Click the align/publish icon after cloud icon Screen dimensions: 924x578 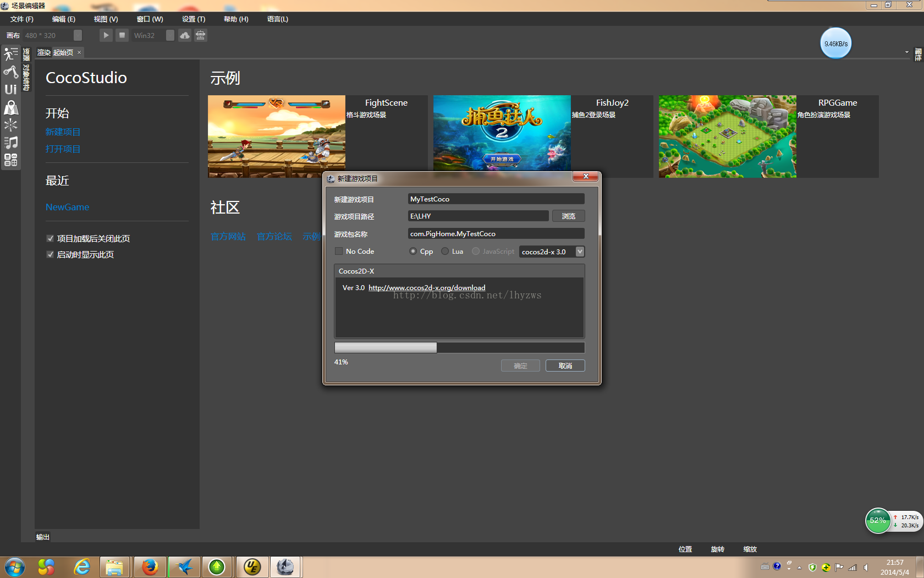pos(201,35)
